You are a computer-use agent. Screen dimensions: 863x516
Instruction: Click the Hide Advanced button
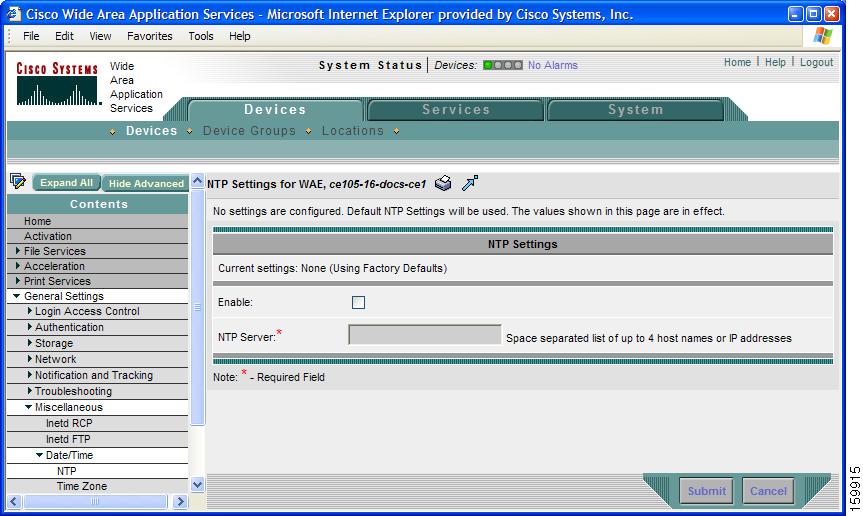tap(146, 183)
